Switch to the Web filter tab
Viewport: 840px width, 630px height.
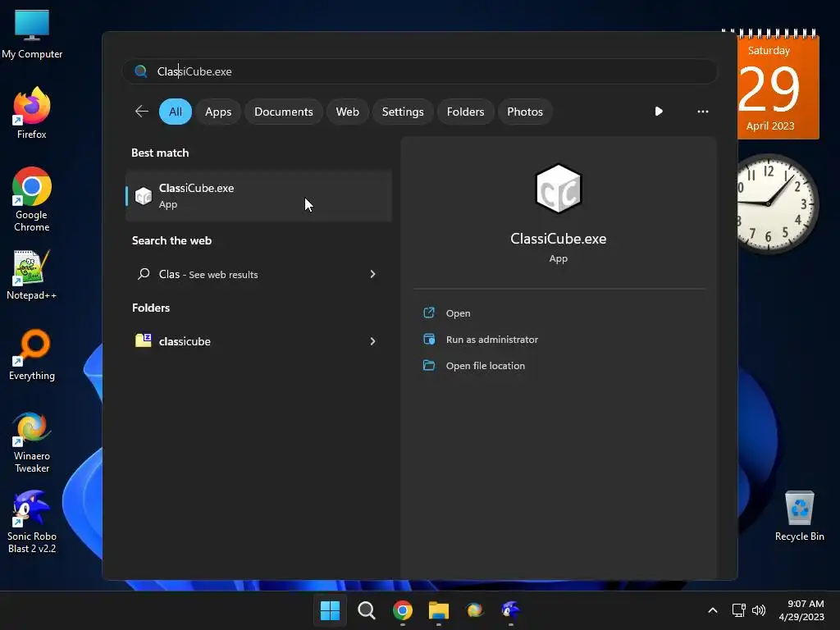point(347,112)
